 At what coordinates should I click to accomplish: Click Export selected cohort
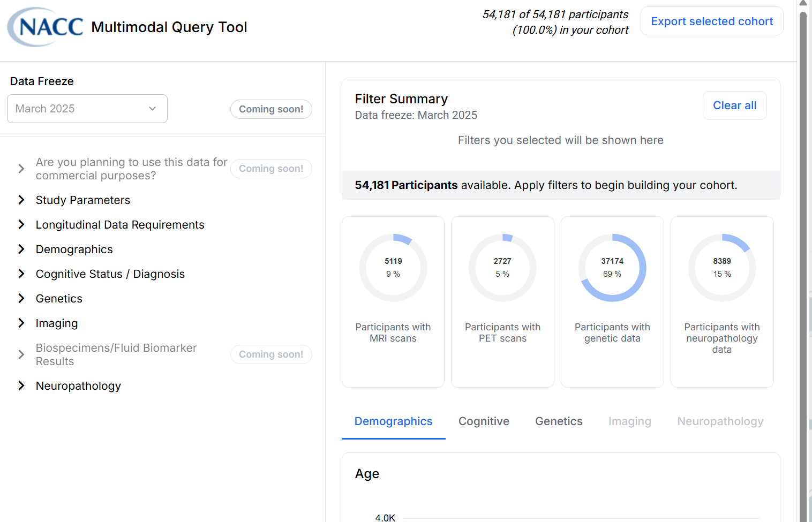coord(711,21)
